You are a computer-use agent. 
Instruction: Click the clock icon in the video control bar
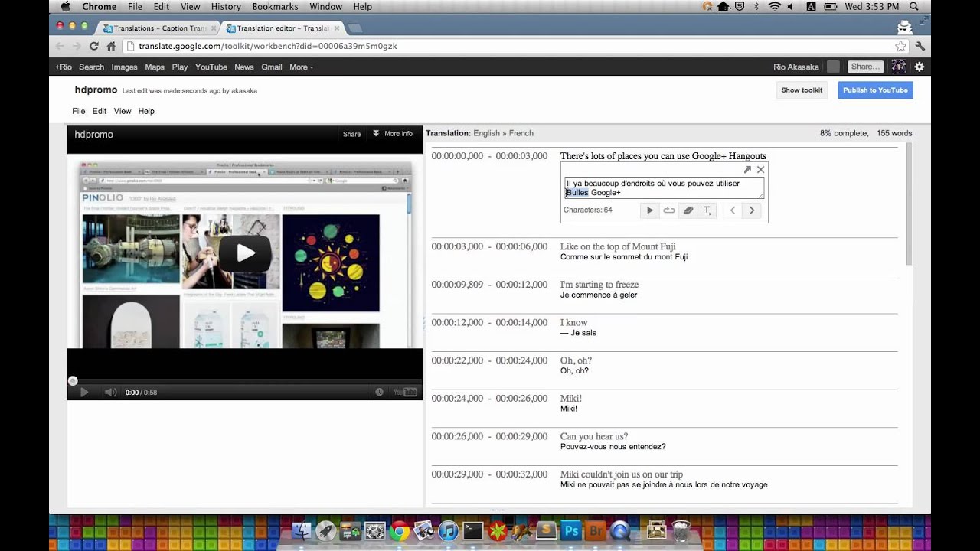pos(379,392)
